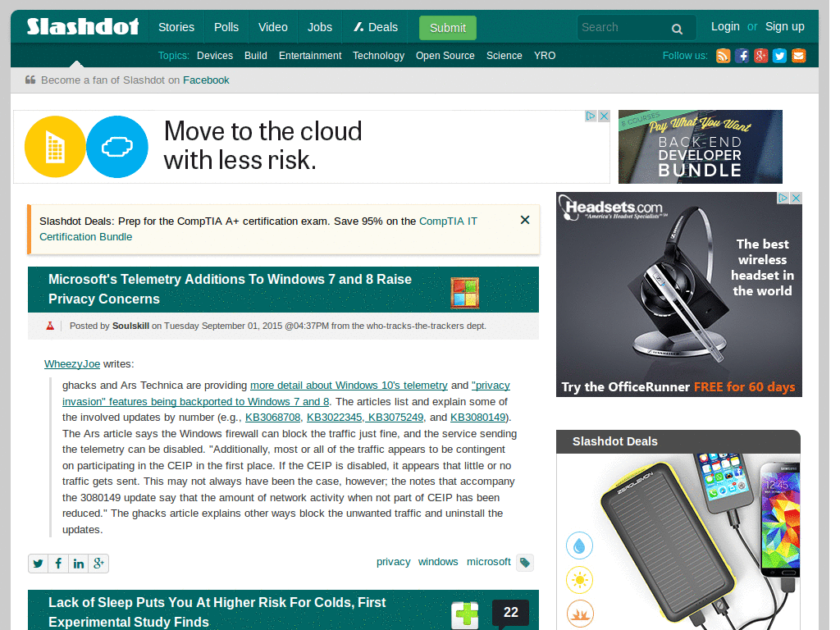The width and height of the screenshot is (840, 630).
Task: Open the Polls page
Action: pos(226,27)
